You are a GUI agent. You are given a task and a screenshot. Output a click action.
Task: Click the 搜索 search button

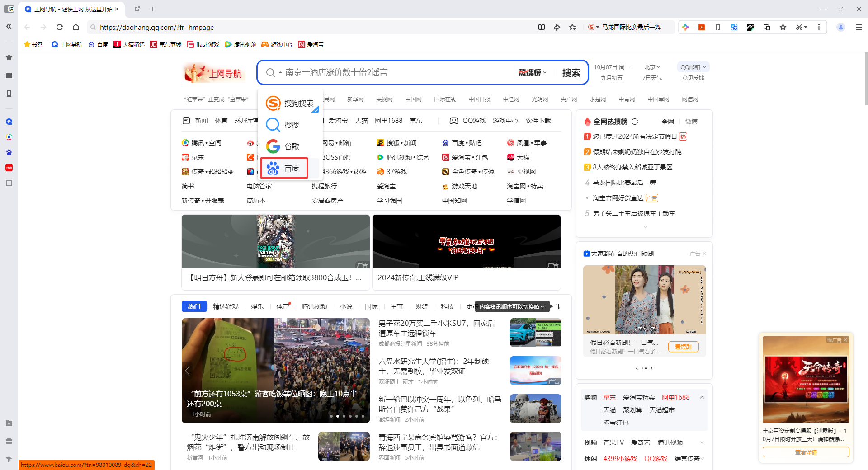pos(571,72)
